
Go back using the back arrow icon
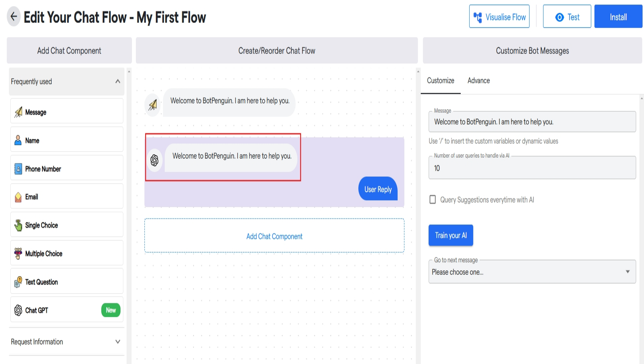click(x=14, y=16)
